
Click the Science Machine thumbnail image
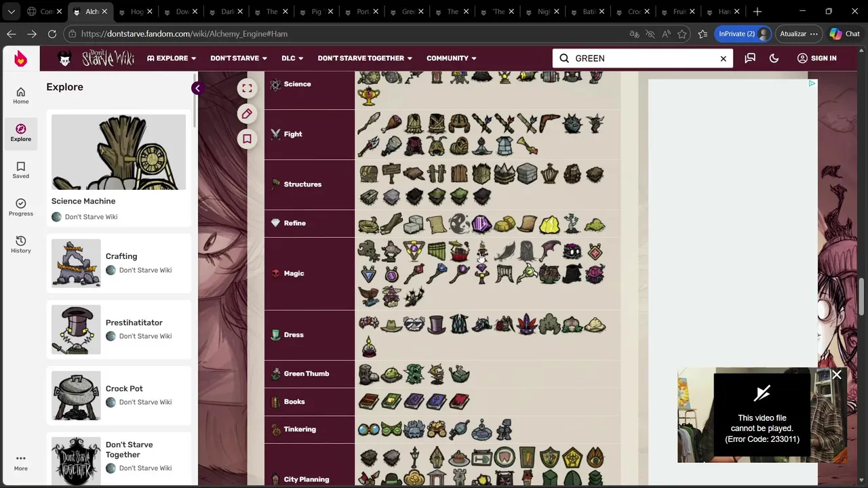[x=119, y=152]
